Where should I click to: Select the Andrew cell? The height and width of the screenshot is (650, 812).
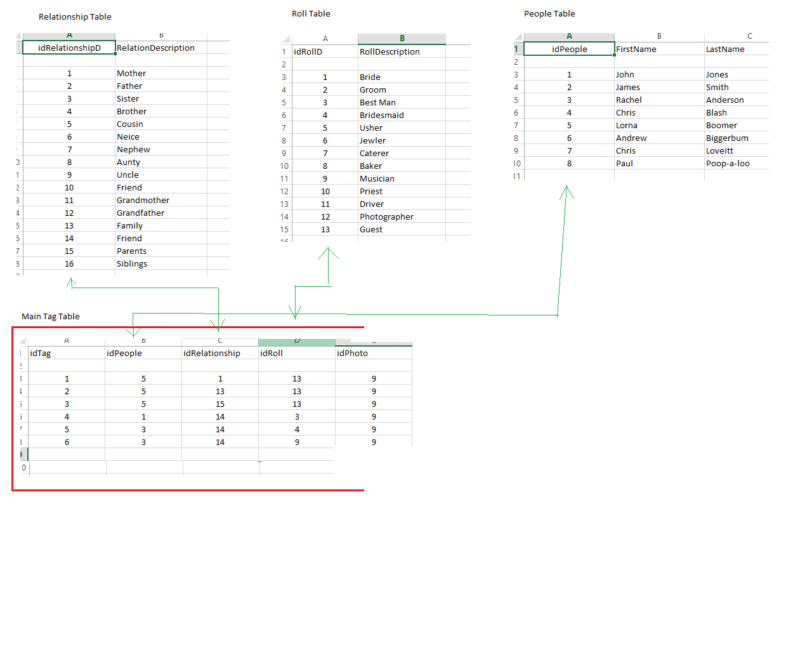coord(659,138)
